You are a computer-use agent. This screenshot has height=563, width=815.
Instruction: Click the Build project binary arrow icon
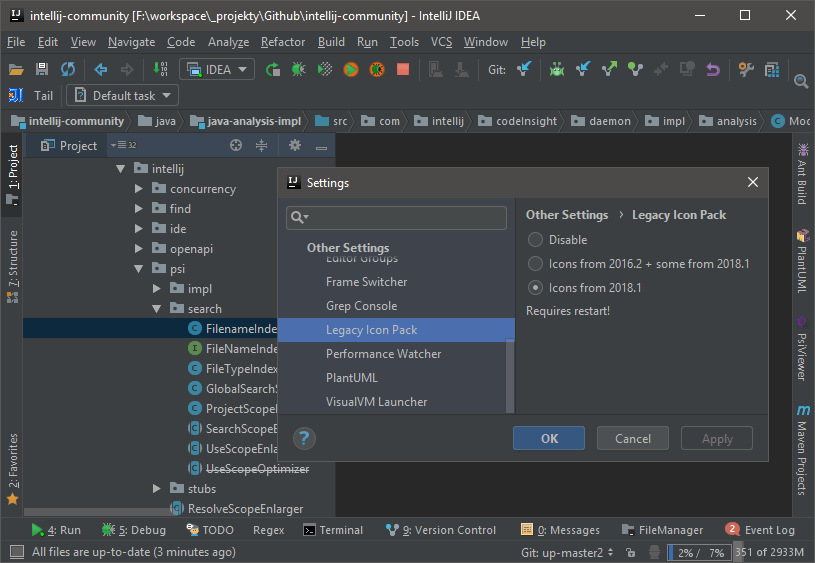(x=161, y=69)
